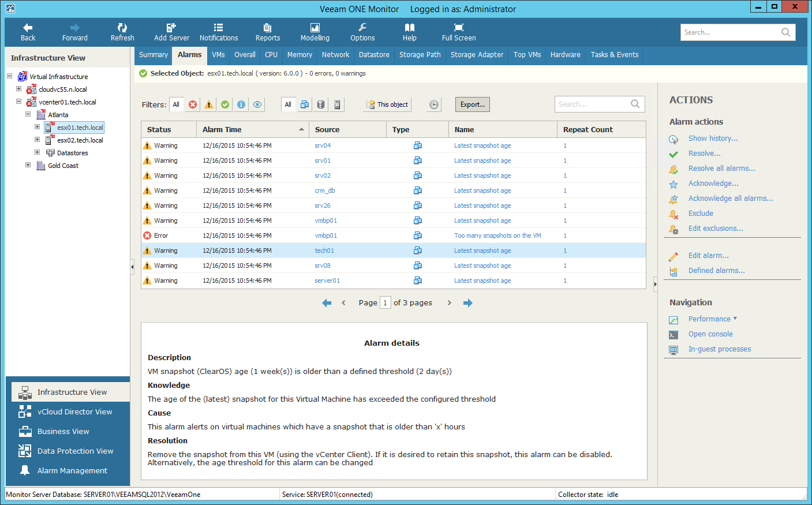Open the CPU tab
This screenshot has height=505, width=812.
271,55
